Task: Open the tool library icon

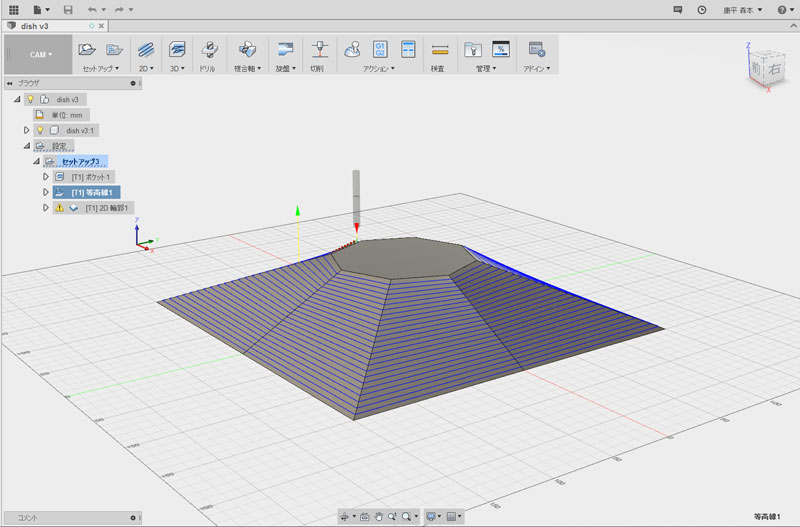Action: tap(473, 49)
